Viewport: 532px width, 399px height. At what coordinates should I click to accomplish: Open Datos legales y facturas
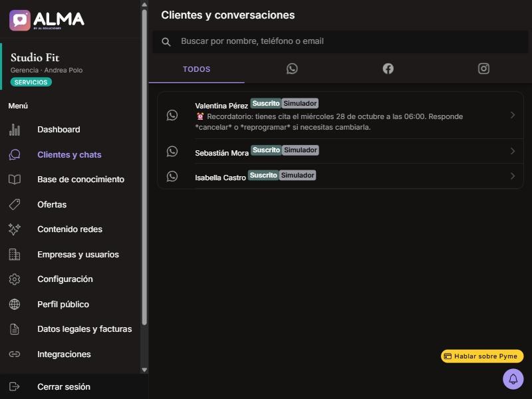(x=70, y=329)
